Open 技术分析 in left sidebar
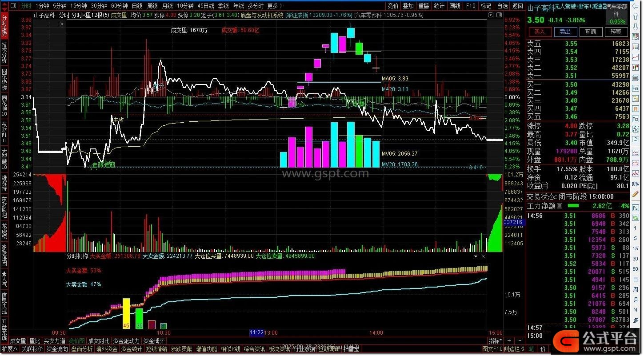Screen dimensions: 644x356 4,52
